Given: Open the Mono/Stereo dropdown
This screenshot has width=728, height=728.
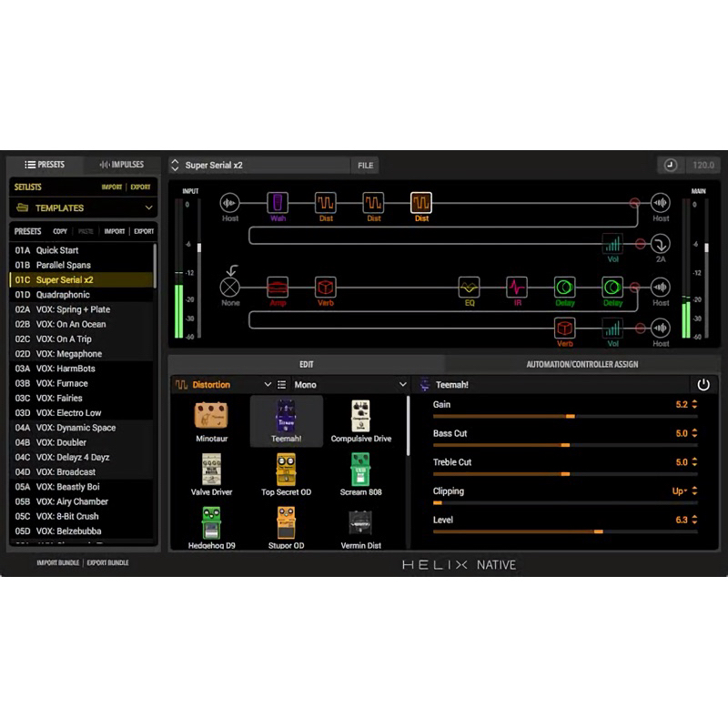Looking at the screenshot, I should pyautogui.click(x=350, y=384).
